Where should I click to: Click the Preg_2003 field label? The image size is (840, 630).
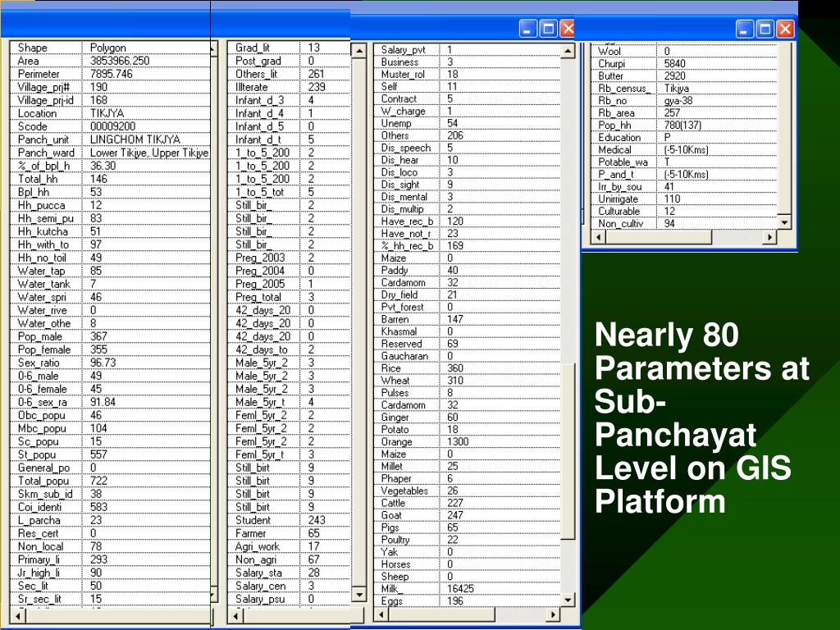260,258
